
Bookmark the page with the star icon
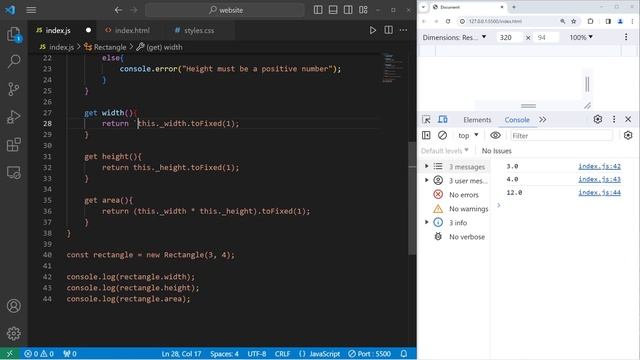tap(573, 21)
